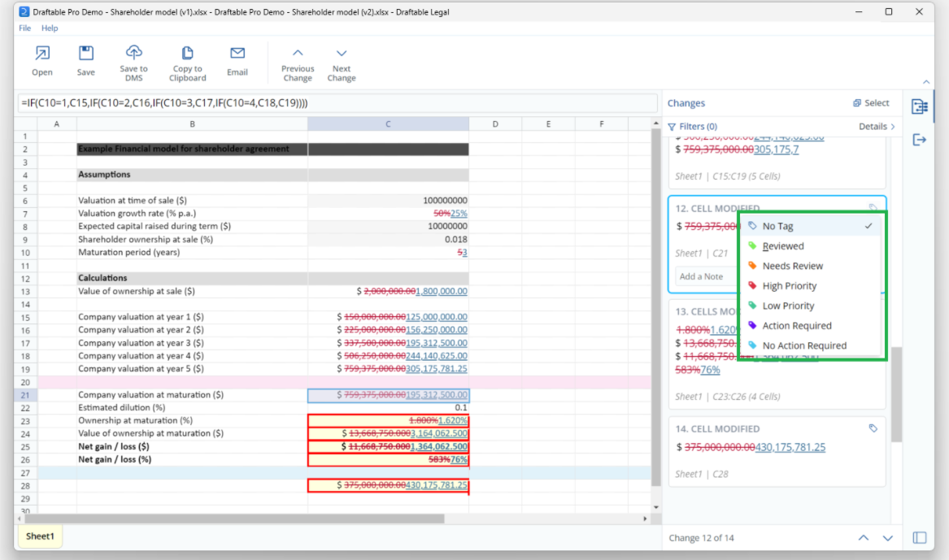
Task: Click the Save toolbar icon
Action: coord(86,53)
